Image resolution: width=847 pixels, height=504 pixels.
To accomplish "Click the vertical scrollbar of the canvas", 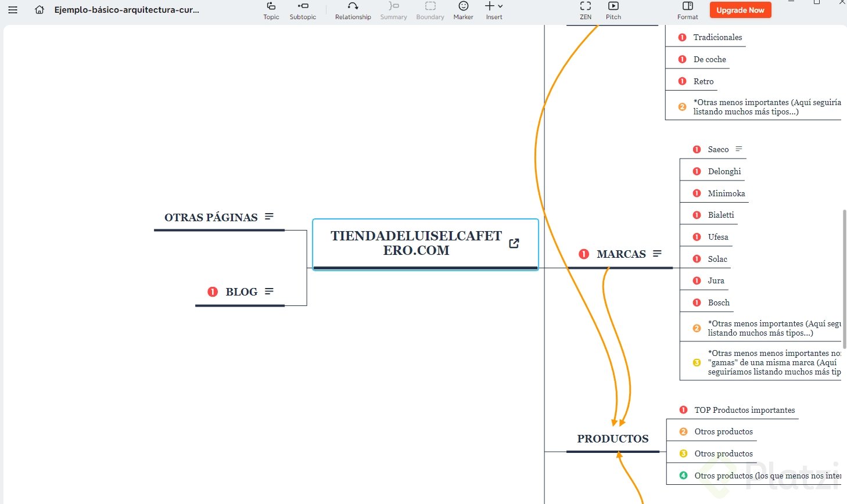I will coord(844,279).
